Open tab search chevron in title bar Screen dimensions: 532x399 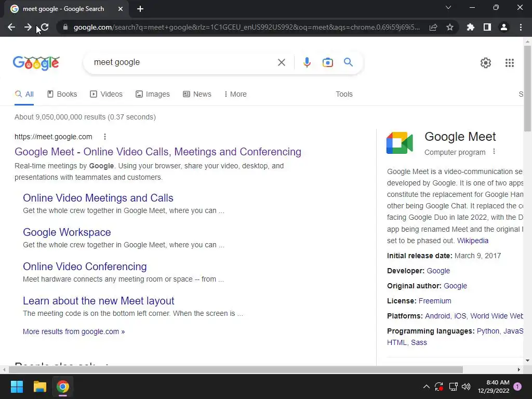coord(448,7)
